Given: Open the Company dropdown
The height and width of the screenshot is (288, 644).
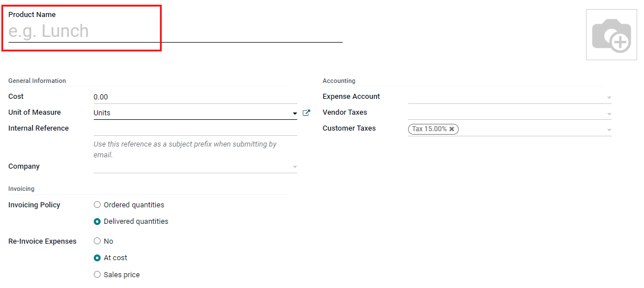Looking at the screenshot, I should tap(294, 167).
